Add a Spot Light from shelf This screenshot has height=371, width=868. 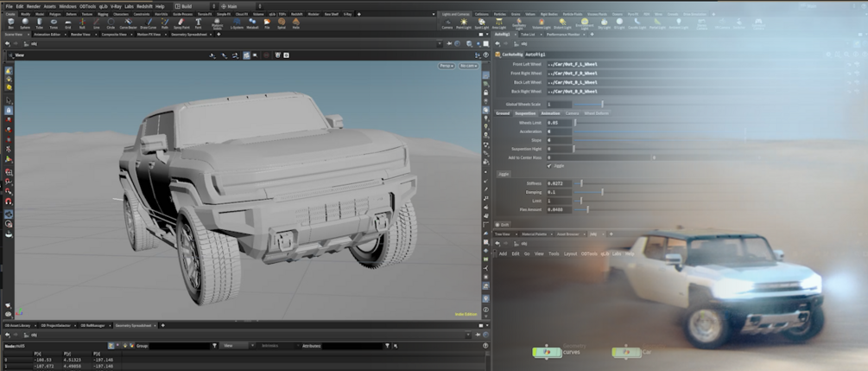[482, 23]
